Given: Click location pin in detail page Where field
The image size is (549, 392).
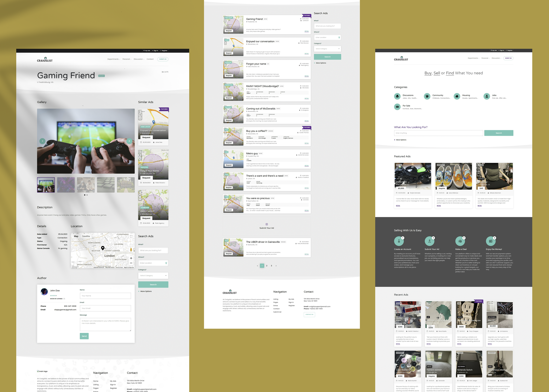Looking at the screenshot, I should point(166,263).
